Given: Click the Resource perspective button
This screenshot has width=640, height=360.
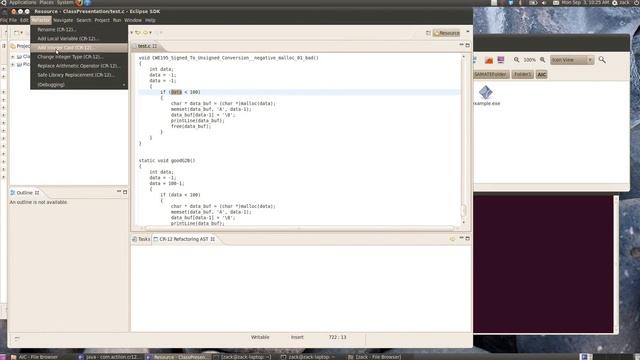Looking at the screenshot, I should point(447,33).
